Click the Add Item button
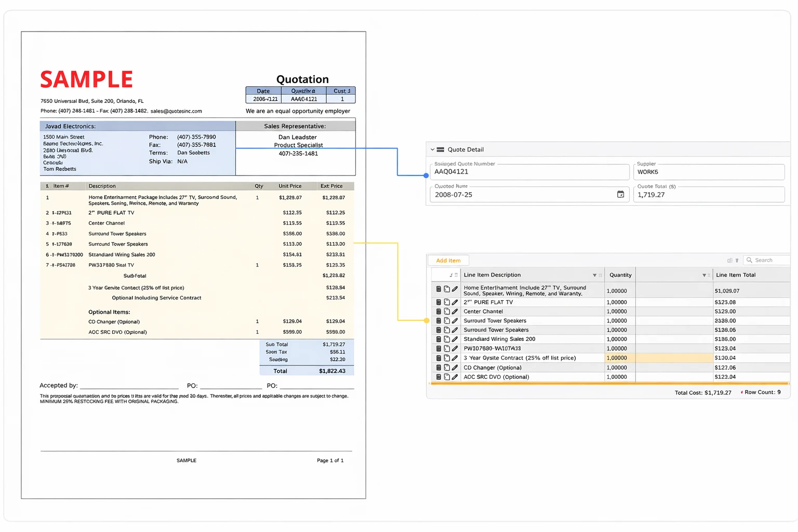798x532 pixels. click(448, 260)
